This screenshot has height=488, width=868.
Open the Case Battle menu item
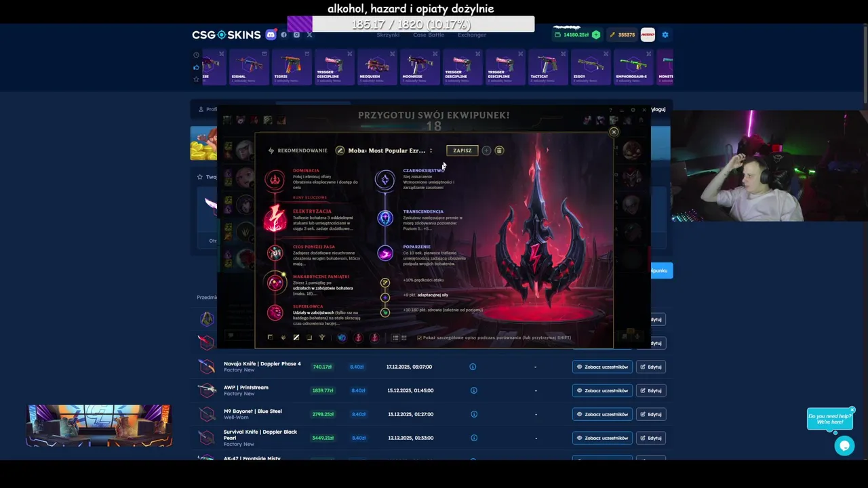429,35
